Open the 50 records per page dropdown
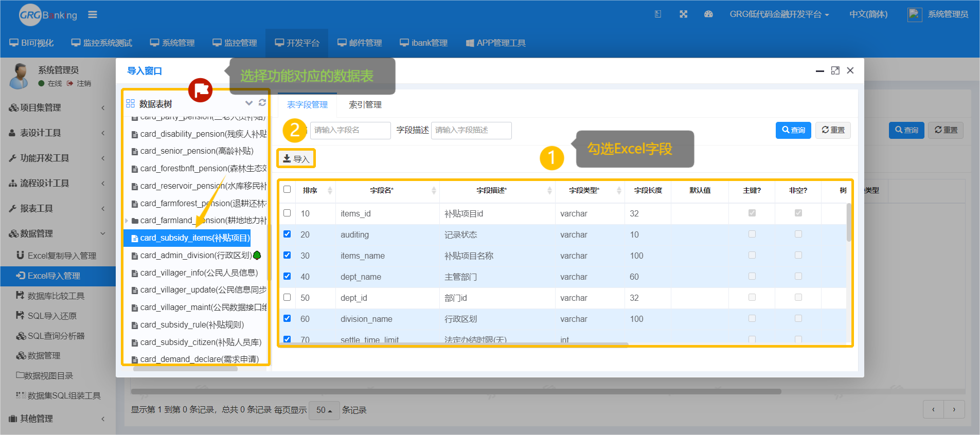Screen dimensions: 980x435 point(324,410)
